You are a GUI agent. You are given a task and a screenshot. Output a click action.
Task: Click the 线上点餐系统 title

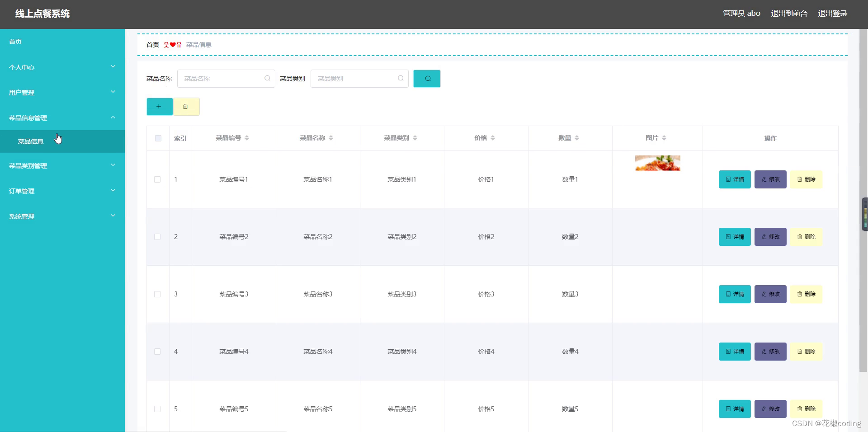(x=42, y=14)
